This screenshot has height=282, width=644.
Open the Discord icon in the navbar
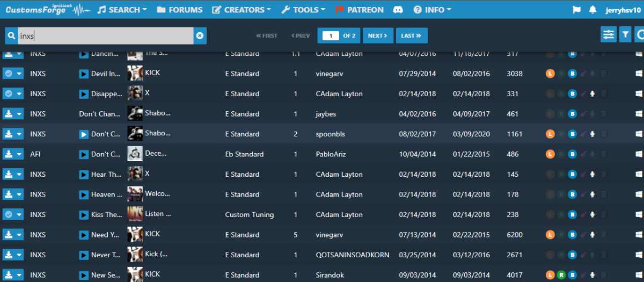(x=398, y=10)
